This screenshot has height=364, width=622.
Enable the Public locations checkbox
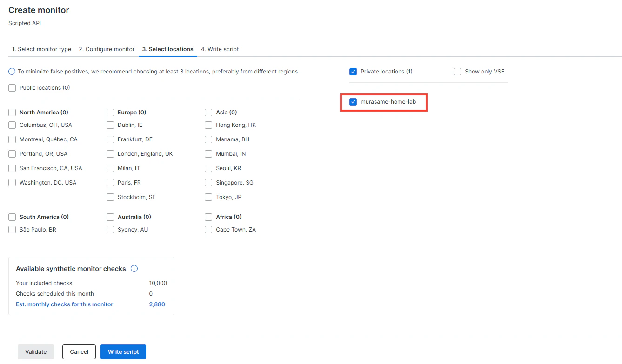(12, 88)
